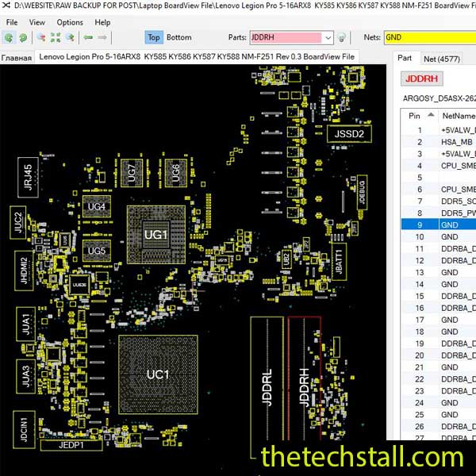
Task: Select the UC1 chip on the board
Action: [x=158, y=374]
